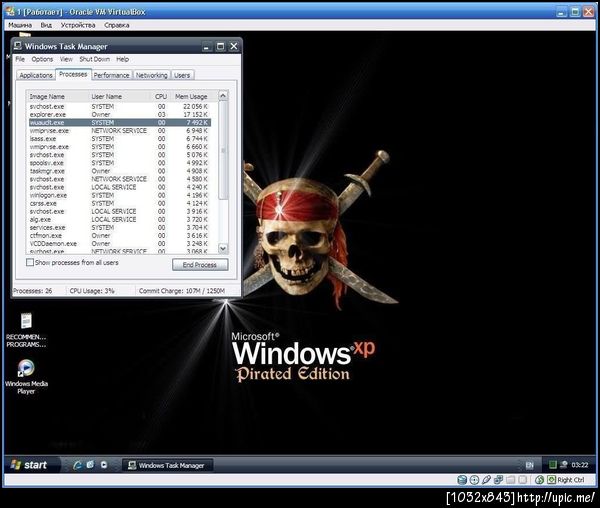Click the process list scroll down arrow
This screenshot has width=600, height=508.
click(x=223, y=249)
